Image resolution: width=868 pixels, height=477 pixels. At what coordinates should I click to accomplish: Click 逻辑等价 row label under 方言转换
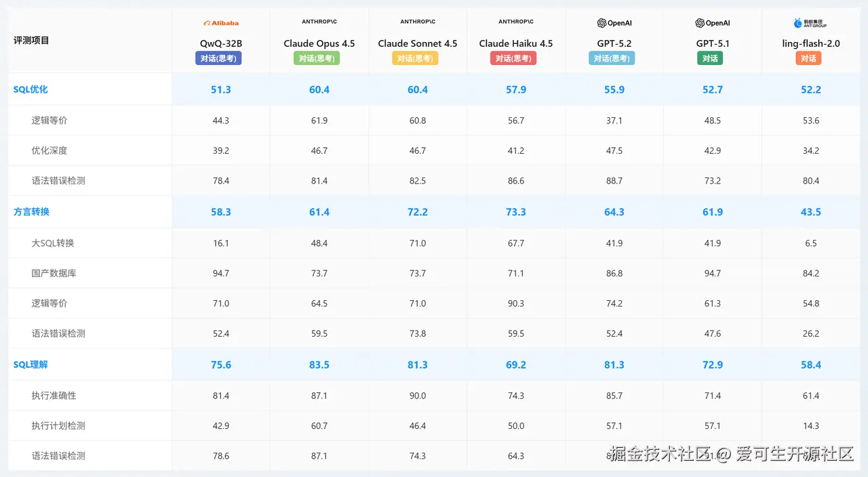pos(50,304)
